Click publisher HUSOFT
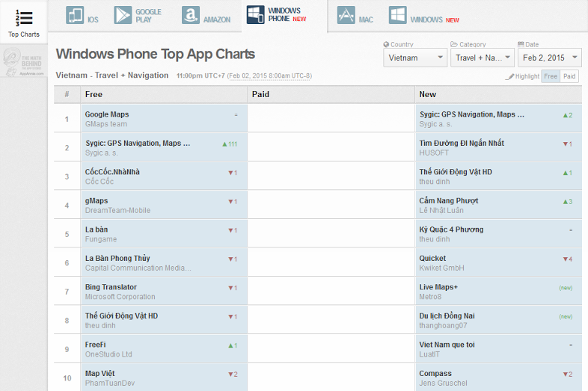Screen dimensions: 588x391 (434, 153)
